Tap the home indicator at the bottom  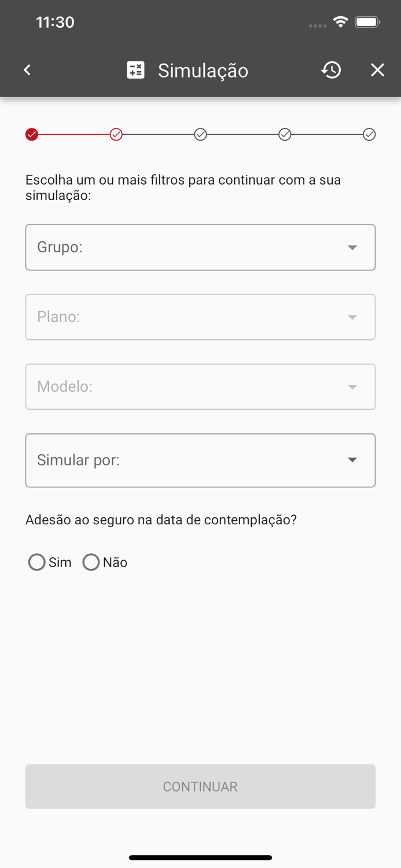200,858
